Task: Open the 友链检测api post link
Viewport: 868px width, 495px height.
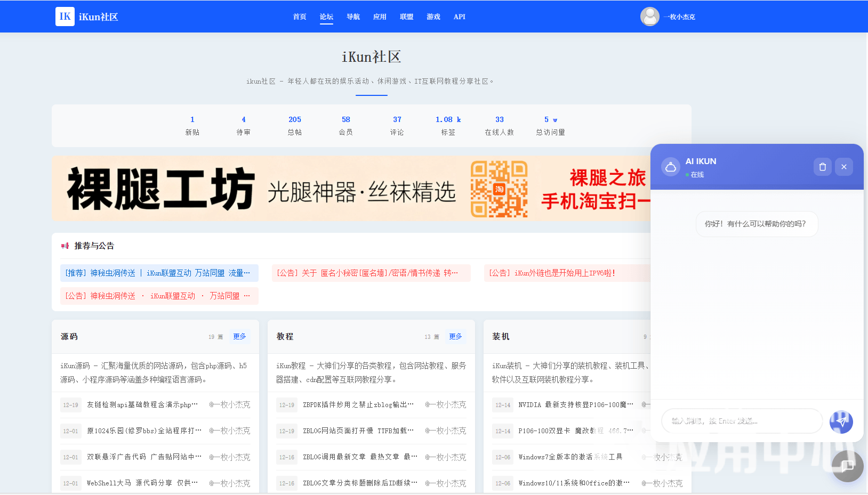Action: coord(142,405)
